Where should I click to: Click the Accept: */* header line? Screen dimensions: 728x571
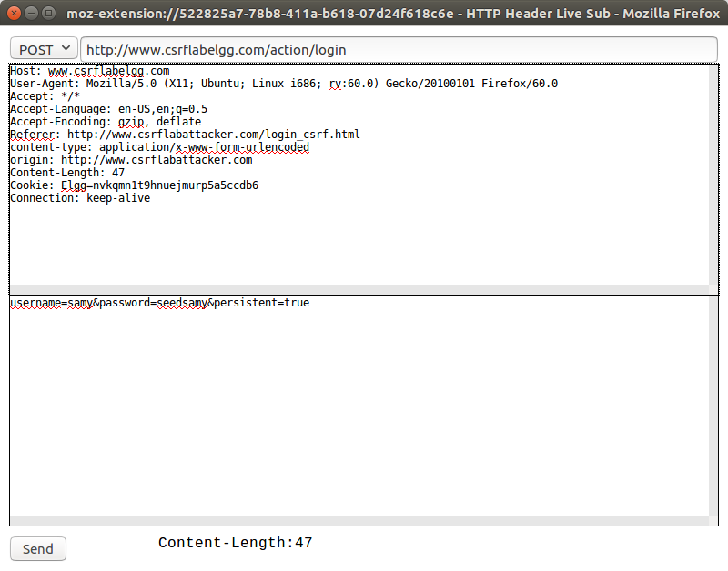(45, 96)
